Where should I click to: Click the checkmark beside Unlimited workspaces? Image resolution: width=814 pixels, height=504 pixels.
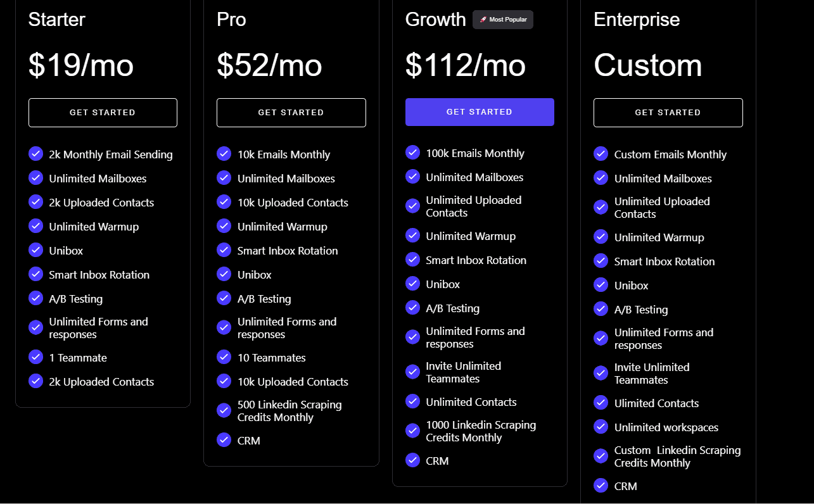pos(601,427)
